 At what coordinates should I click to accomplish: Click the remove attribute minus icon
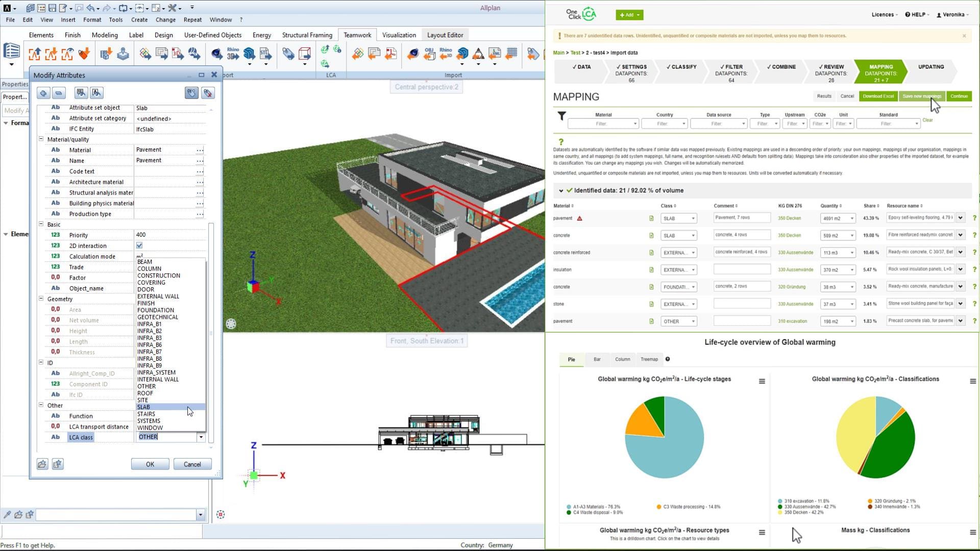pyautogui.click(x=59, y=93)
